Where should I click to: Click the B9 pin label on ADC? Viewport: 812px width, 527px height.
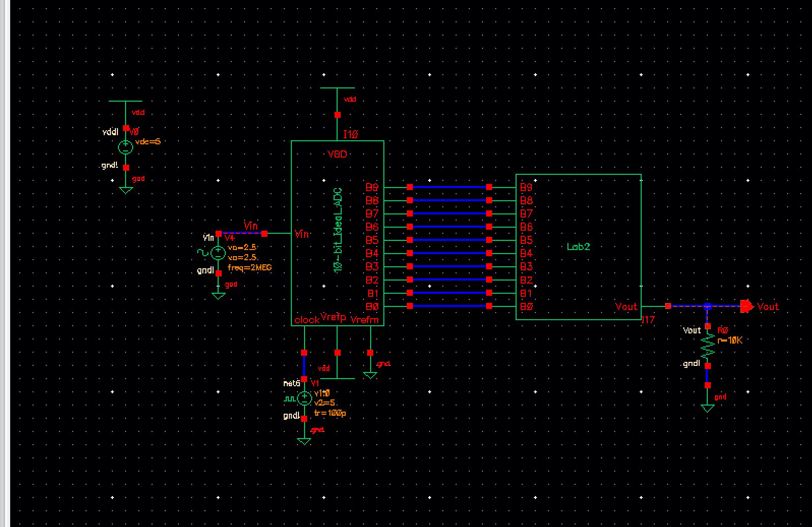pyautogui.click(x=372, y=188)
